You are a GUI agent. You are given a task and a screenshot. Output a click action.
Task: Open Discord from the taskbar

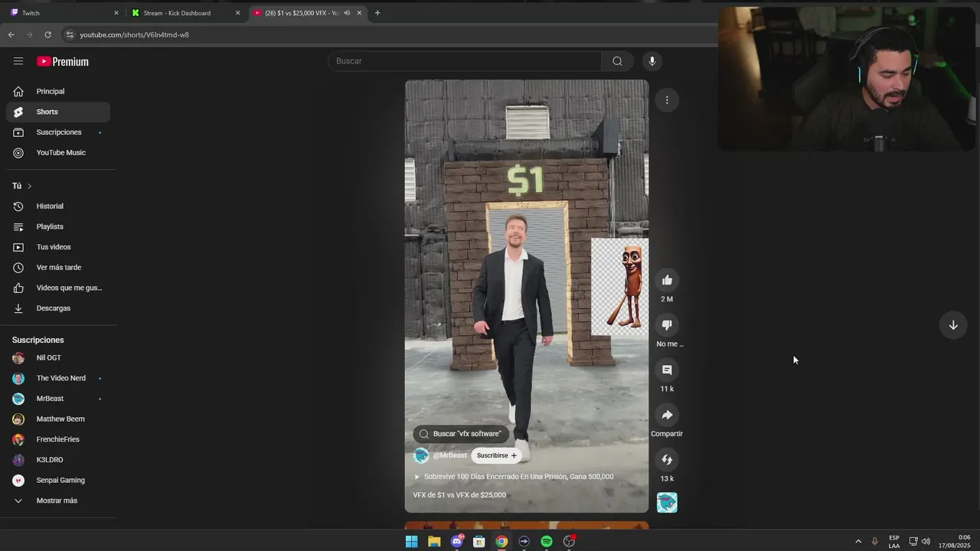tap(457, 541)
